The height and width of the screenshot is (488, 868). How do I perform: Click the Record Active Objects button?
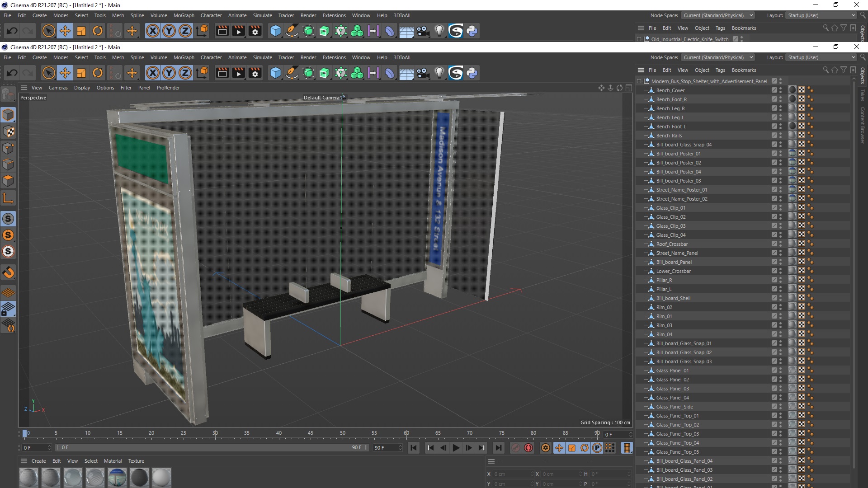[516, 448]
